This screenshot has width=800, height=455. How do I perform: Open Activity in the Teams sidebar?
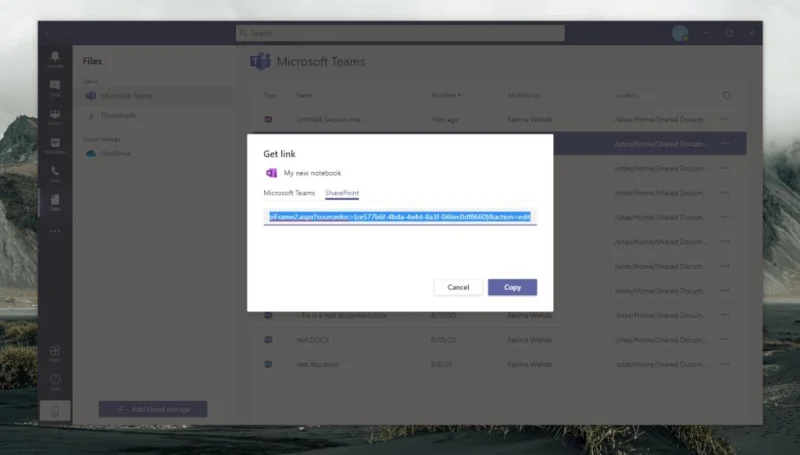point(55,59)
